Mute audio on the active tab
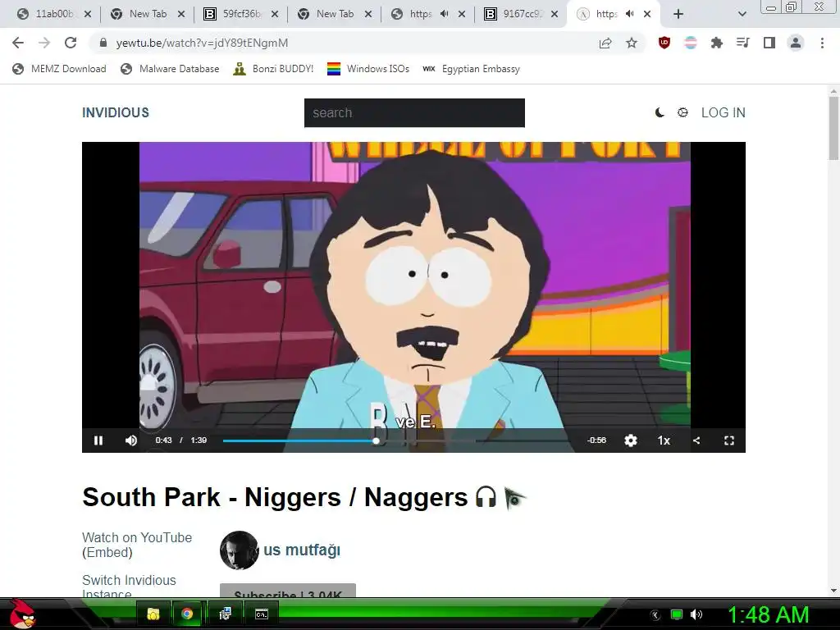The width and height of the screenshot is (840, 630). (630, 14)
